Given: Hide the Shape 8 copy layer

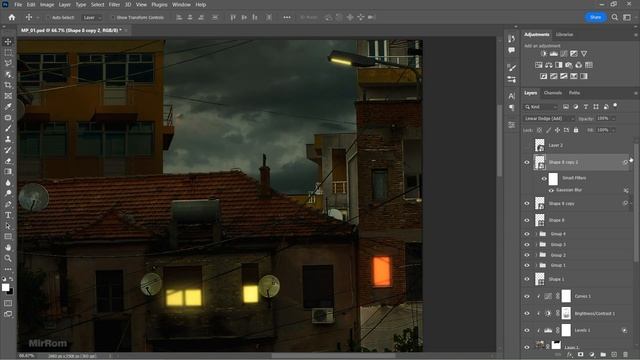Looking at the screenshot, I should pyautogui.click(x=527, y=203).
